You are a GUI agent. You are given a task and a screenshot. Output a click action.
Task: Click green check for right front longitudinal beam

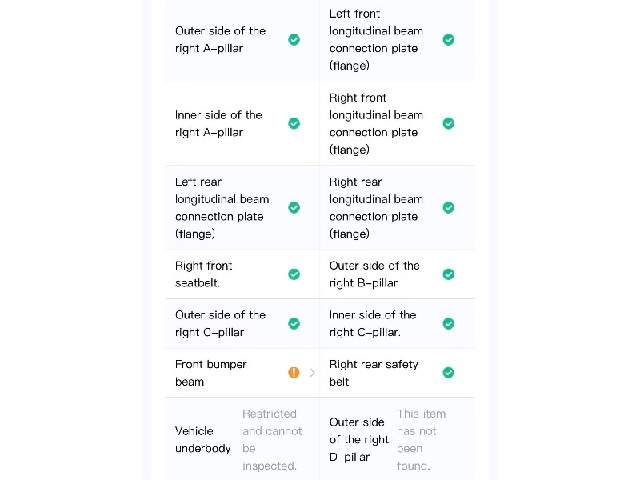click(448, 123)
